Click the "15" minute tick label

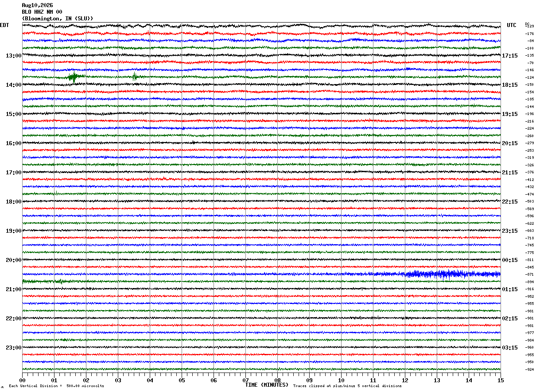click(x=501, y=380)
